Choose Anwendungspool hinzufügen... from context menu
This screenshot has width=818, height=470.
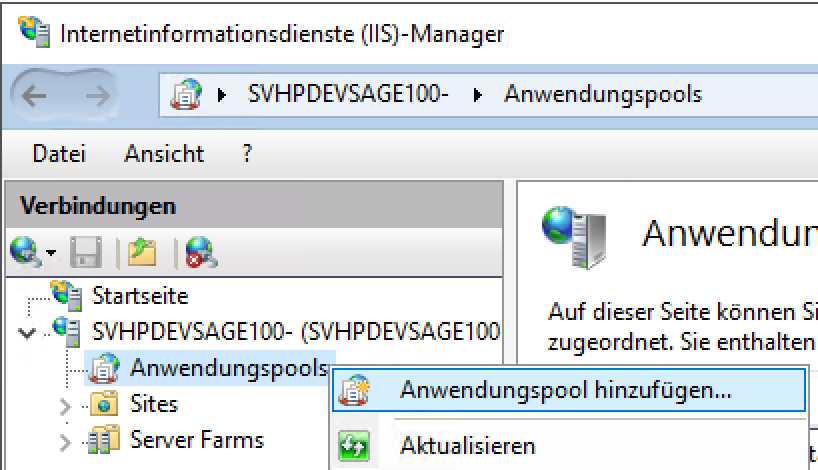tap(565, 390)
